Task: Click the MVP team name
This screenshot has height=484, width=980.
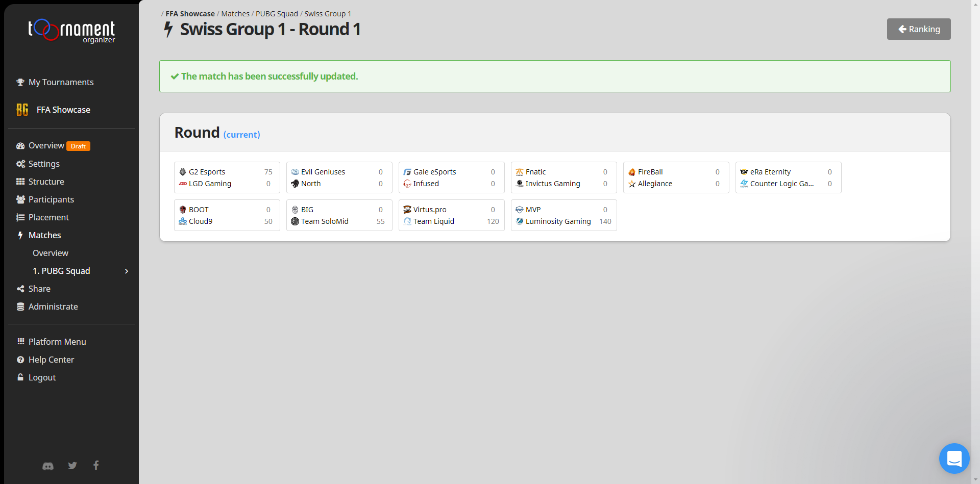Action: point(533,210)
